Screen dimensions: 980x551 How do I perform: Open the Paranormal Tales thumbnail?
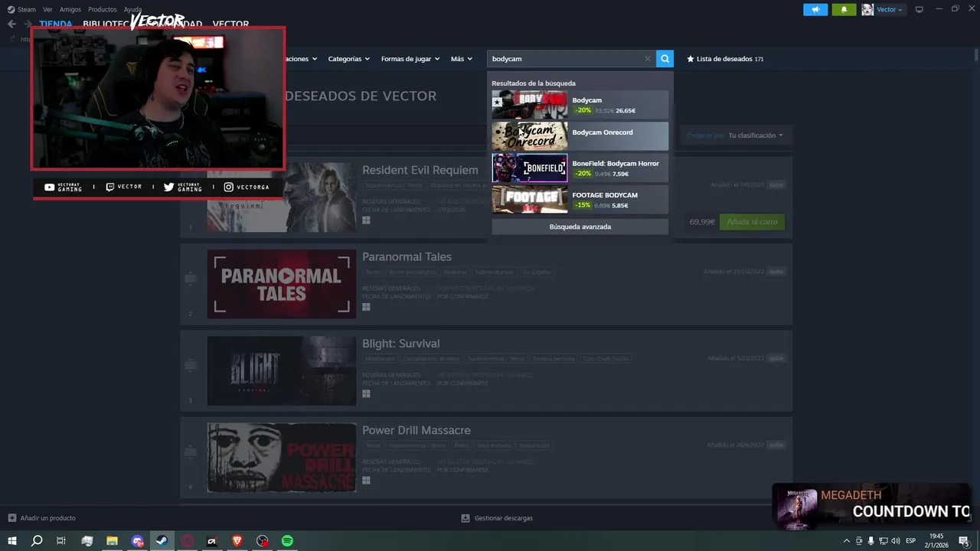coord(282,284)
